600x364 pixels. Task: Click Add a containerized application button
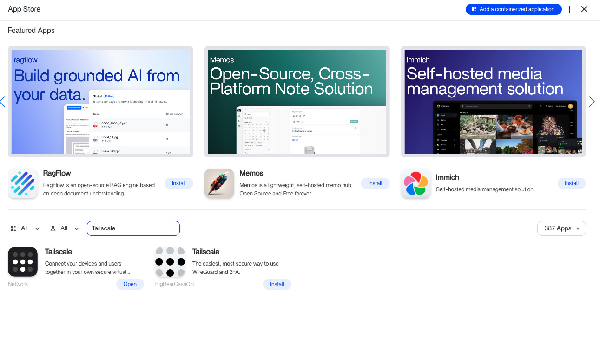click(514, 9)
